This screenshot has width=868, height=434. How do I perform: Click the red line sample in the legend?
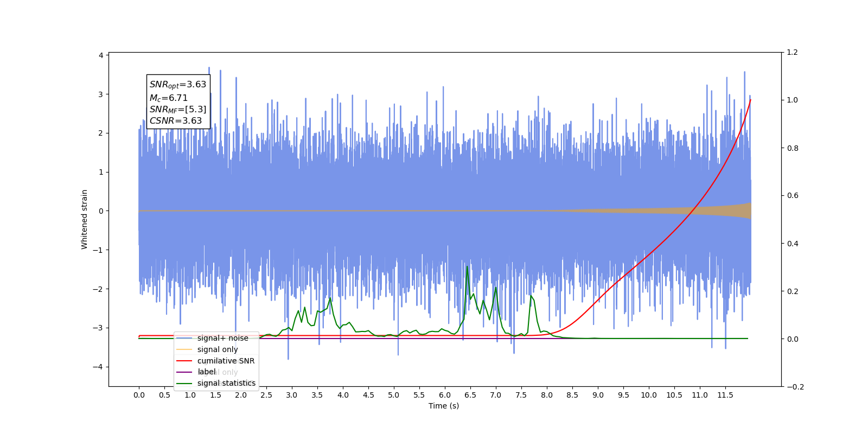click(184, 361)
